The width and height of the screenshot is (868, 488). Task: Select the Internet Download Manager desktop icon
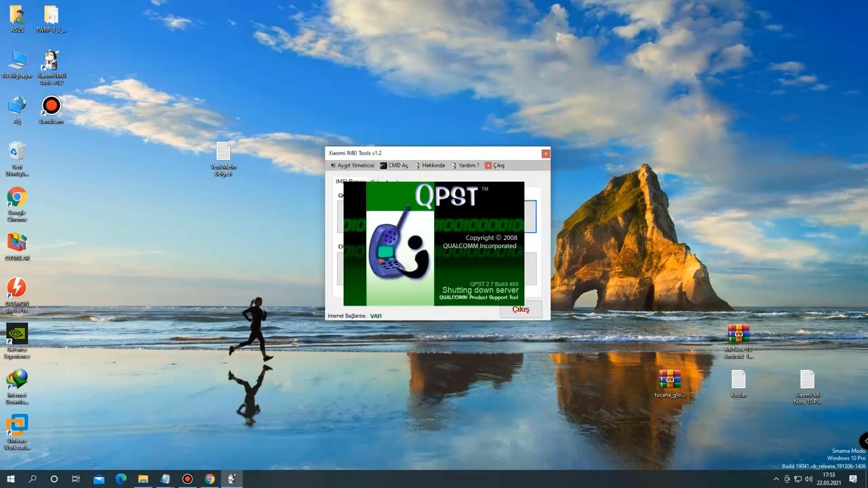[x=17, y=386]
